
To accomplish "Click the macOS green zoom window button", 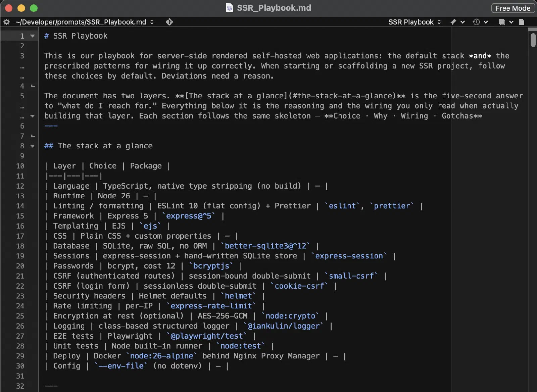I will (x=34, y=8).
